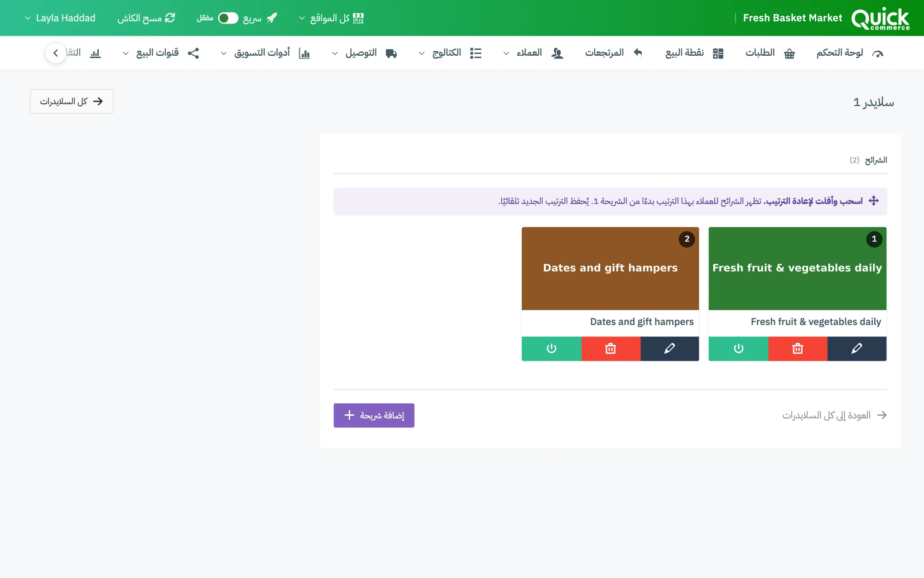
Task: Expand the التوصيل delivery dropdown
Action: [x=364, y=53]
